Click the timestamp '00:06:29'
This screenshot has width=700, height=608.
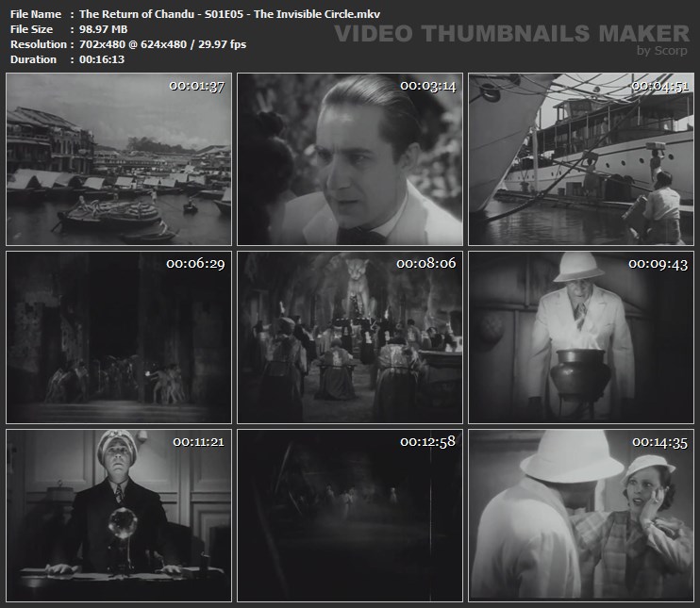click(x=195, y=264)
